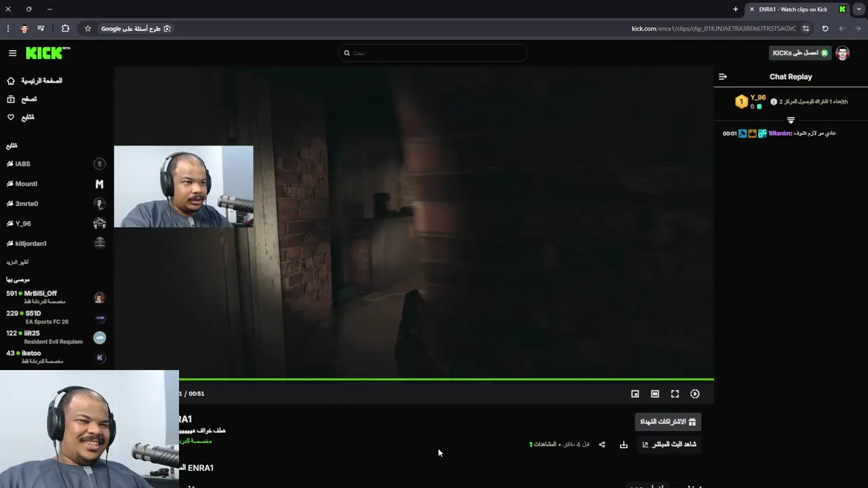
Task: Focus the Kick search field
Action: 433,53
